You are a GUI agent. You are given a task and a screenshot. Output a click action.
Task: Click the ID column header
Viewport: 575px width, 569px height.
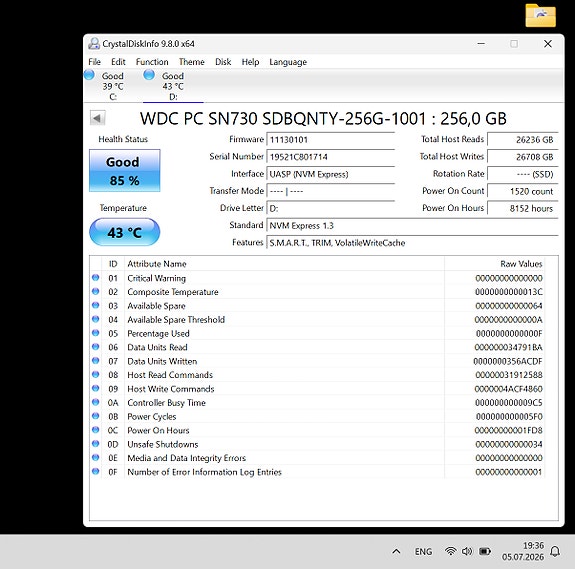tap(113, 264)
